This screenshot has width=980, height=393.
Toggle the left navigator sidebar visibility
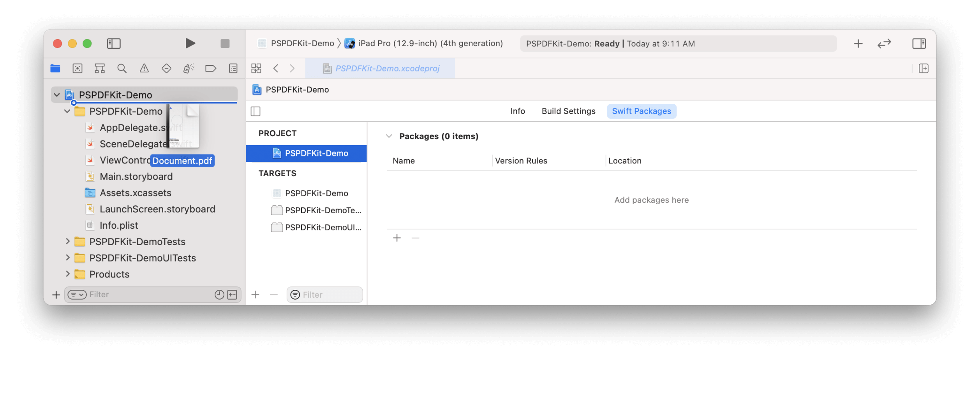(x=114, y=43)
